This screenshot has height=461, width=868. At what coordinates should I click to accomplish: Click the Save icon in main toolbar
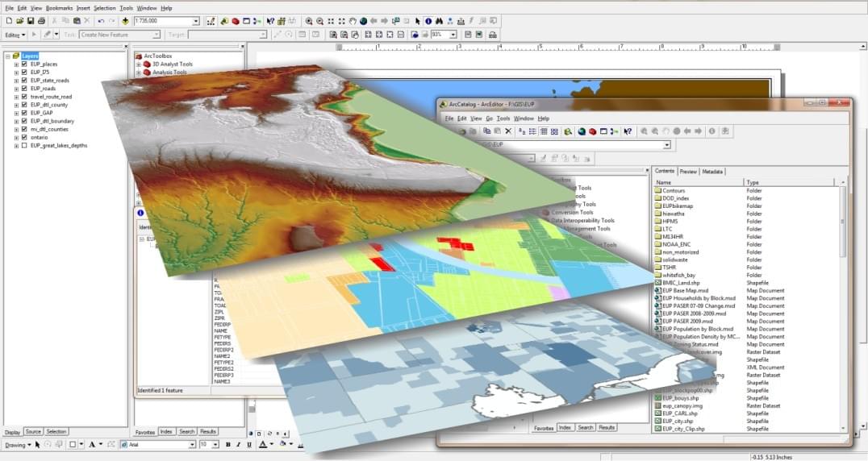click(30, 20)
